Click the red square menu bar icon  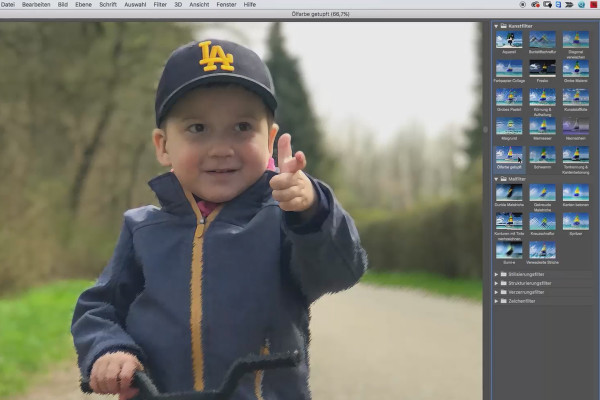(593, 5)
